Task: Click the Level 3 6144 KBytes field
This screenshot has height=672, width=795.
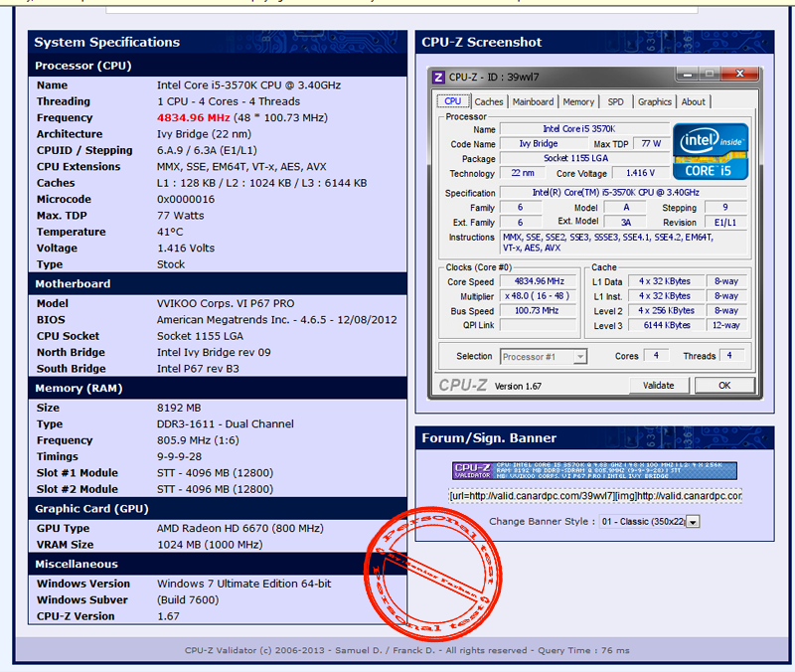Action: 667,326
